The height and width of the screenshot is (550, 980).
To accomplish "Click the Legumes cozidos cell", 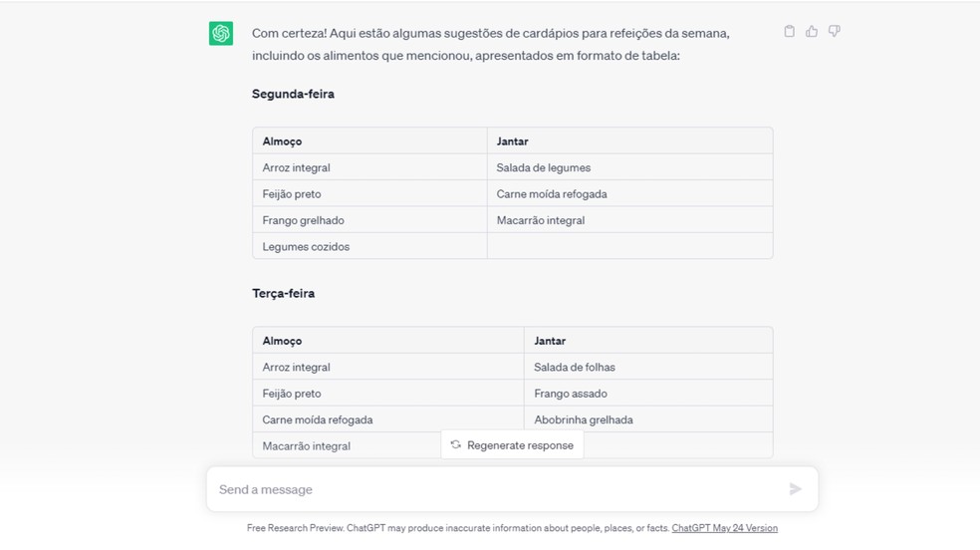I will [306, 246].
